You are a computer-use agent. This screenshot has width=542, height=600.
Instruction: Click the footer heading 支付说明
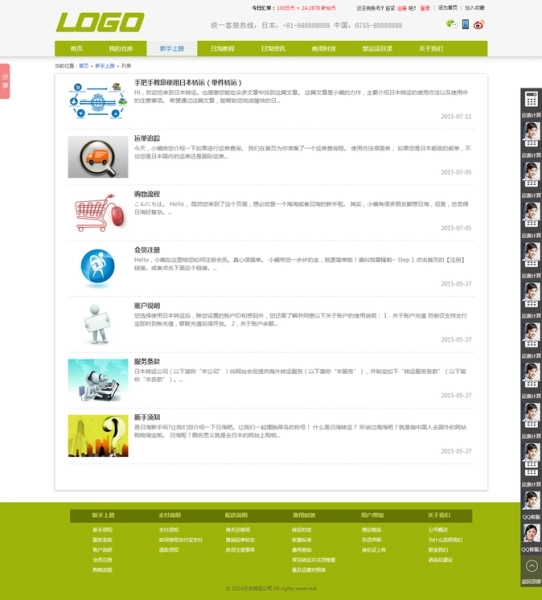coord(170,515)
